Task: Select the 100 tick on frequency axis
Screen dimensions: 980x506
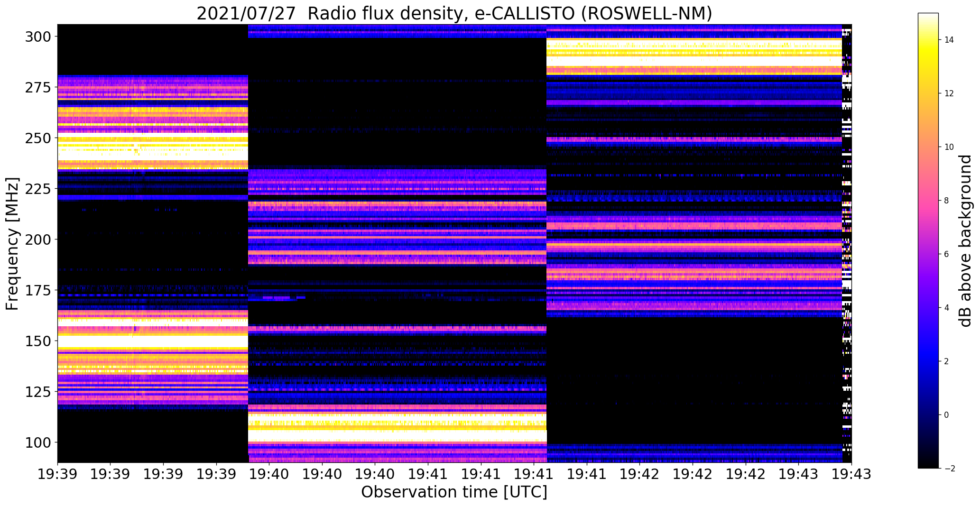Action: click(39, 442)
